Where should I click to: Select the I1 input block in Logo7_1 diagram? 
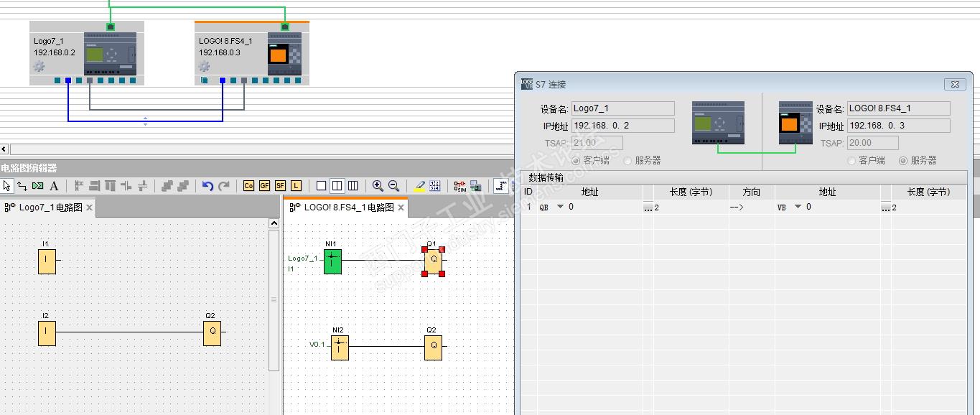47,261
